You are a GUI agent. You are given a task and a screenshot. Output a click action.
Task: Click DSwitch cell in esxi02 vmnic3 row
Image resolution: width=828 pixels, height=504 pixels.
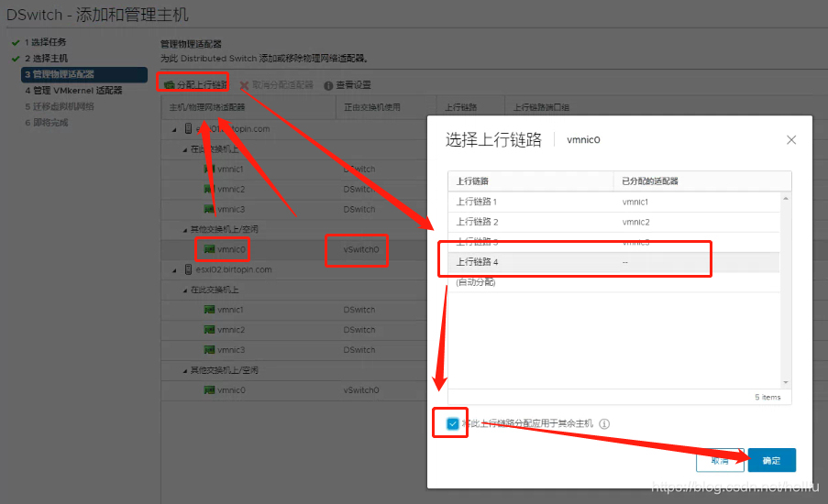(x=359, y=350)
